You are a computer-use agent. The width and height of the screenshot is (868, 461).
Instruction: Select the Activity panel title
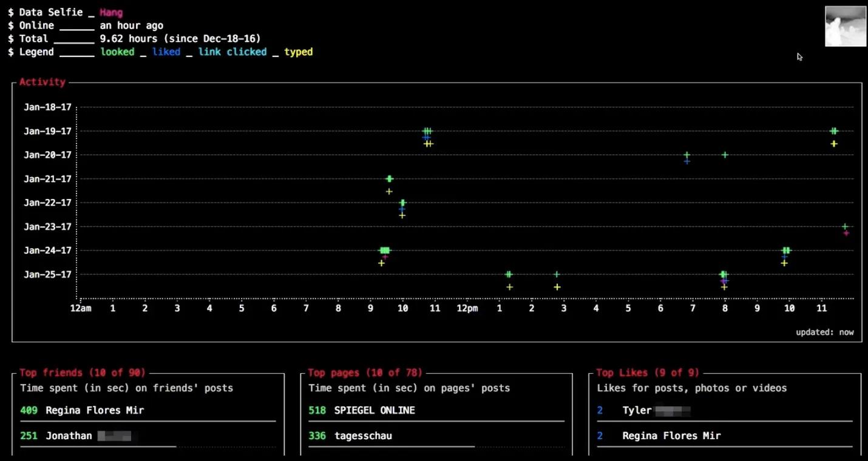[x=42, y=82]
